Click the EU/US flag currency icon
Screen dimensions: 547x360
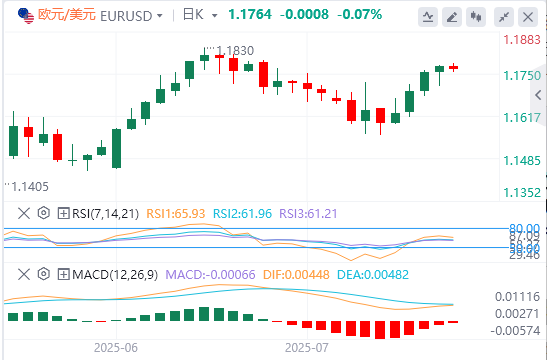[x=26, y=16]
